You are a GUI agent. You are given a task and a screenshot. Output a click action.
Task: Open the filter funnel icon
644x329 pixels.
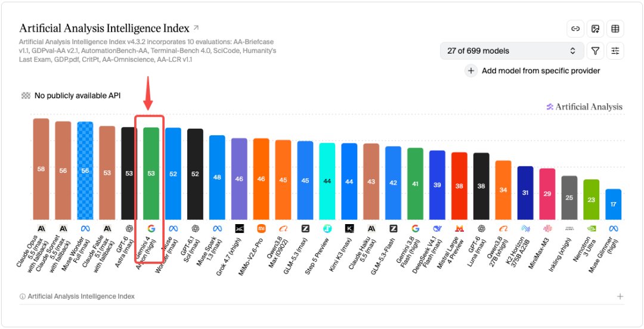click(595, 51)
